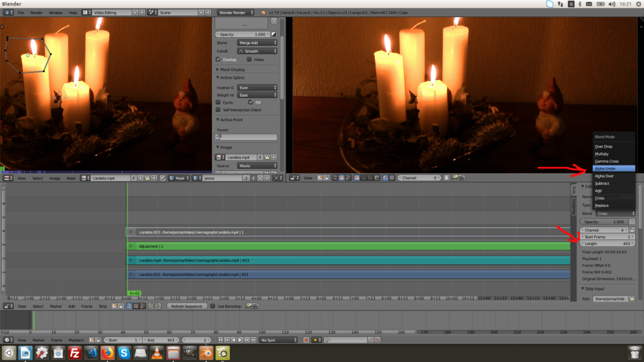Open the strip Blend dropdown showing Cross

click(x=615, y=214)
